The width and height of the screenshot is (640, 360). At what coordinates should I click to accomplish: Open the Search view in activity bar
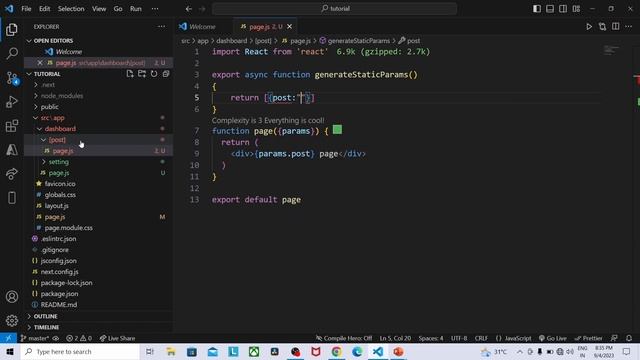tap(12, 53)
